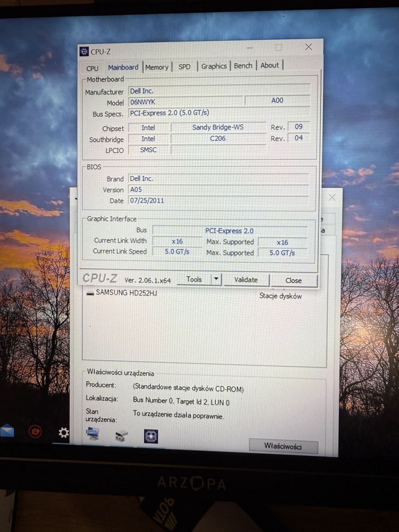399x532 pixels.
Task: Click the Graphic Interface Bus PCI-Express 2.0 value
Action: 230,231
